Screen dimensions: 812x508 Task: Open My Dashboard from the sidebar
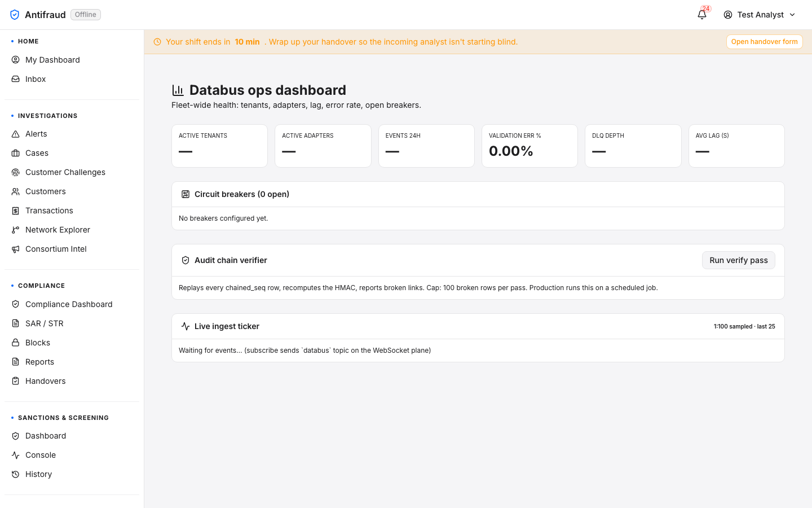coord(72,60)
